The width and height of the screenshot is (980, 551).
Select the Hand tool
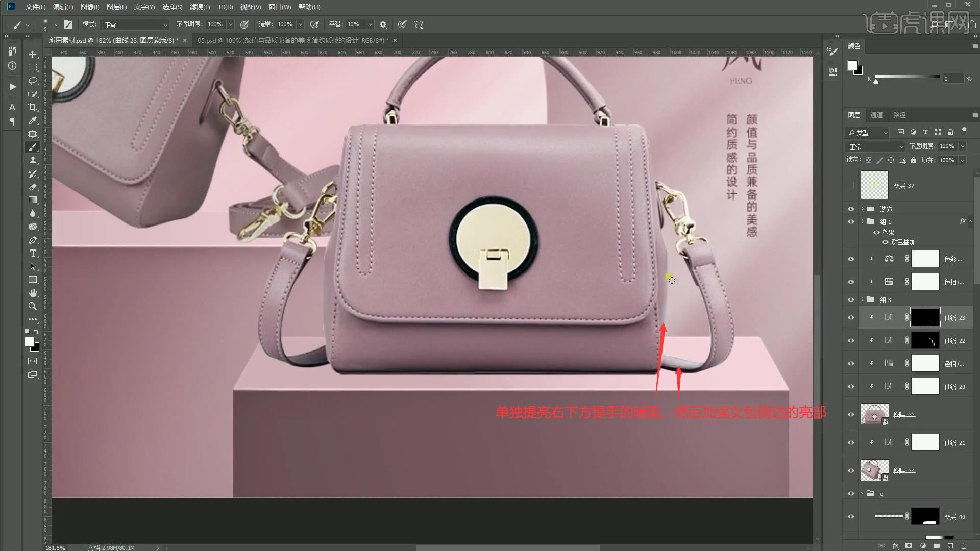[x=33, y=293]
